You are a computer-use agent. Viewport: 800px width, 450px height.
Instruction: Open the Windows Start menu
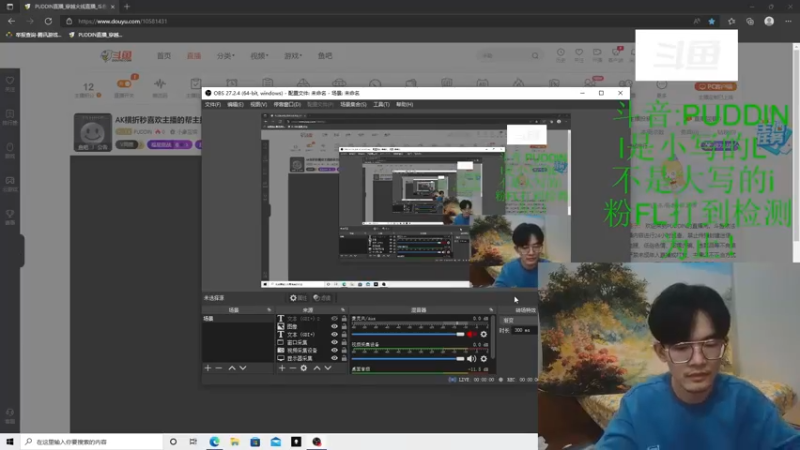coord(10,442)
